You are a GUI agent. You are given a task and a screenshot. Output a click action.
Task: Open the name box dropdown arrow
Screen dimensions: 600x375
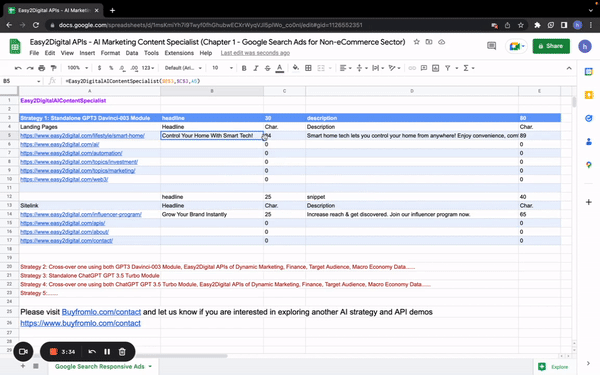coord(39,81)
